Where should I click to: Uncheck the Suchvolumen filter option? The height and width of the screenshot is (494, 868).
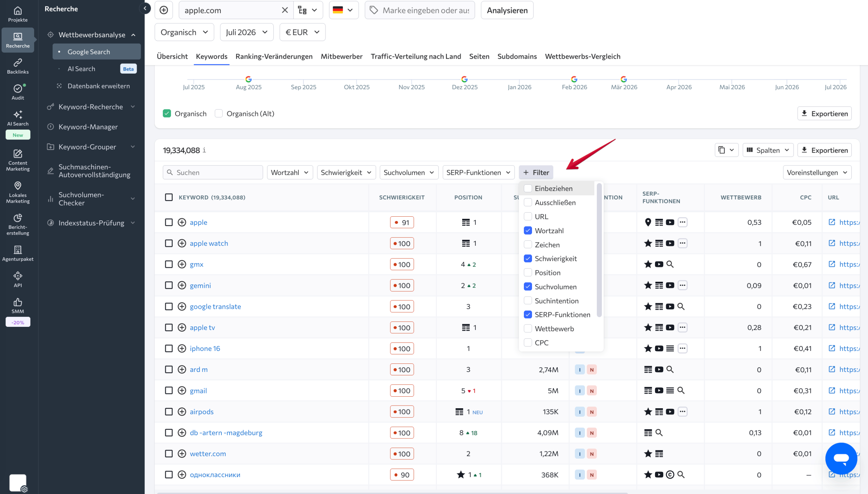pos(528,287)
